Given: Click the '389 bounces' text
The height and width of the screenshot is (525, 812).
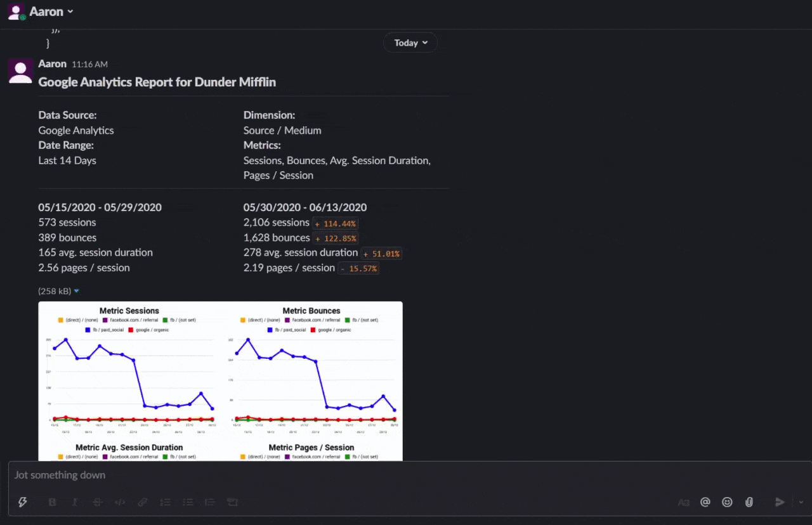Looking at the screenshot, I should [x=67, y=238].
